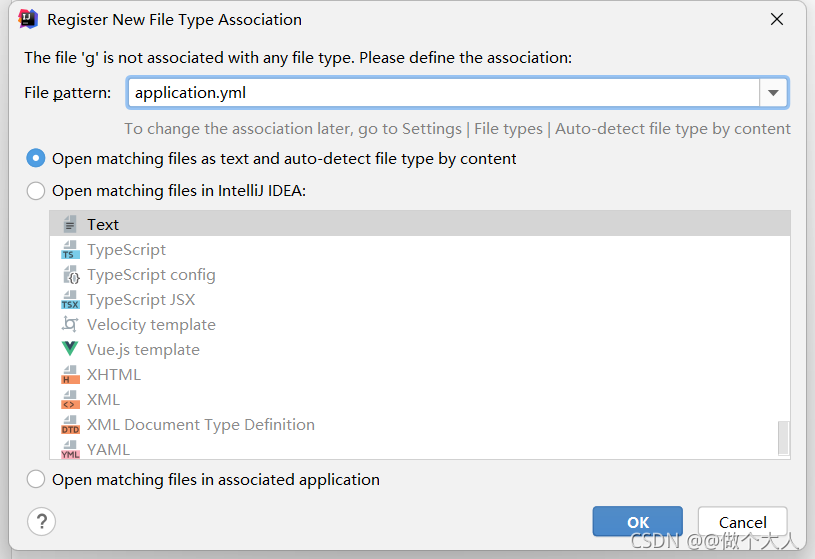Choose open matching files in IntelliJ IDEA
Viewport: 815px width, 559px height.
pyautogui.click(x=36, y=190)
